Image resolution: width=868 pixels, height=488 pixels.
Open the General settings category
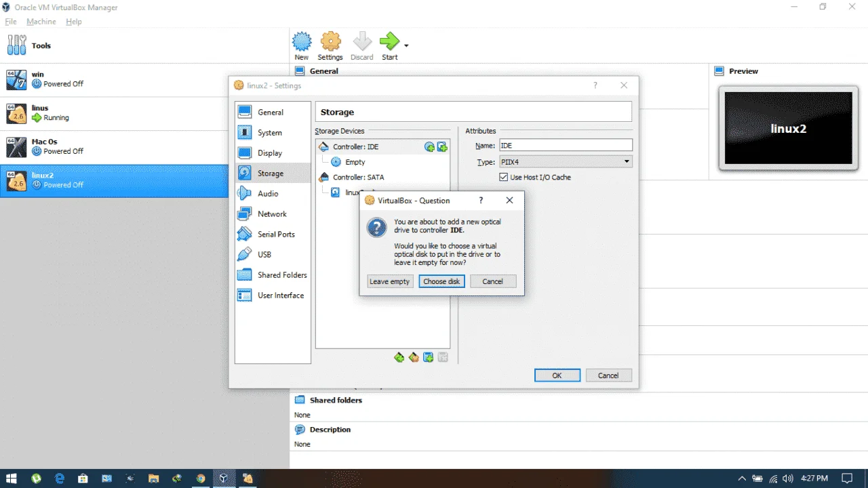pos(273,113)
